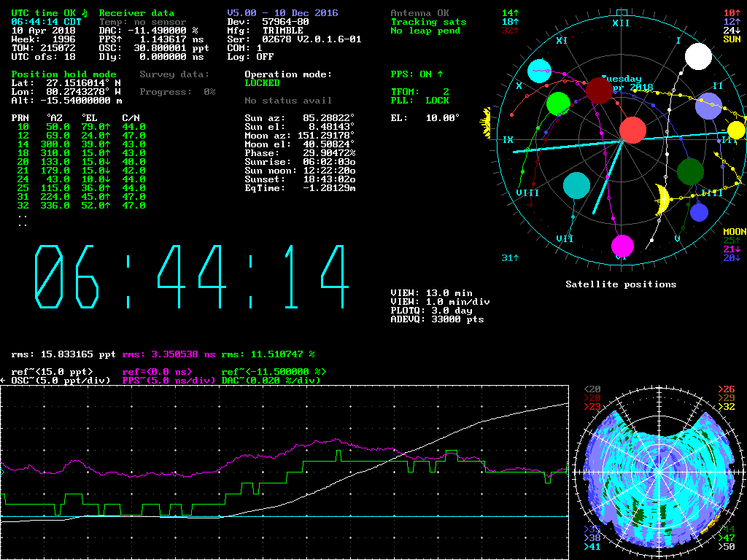Click the white satellite 24 disc
This screenshot has height=560, width=747.
pos(698,57)
